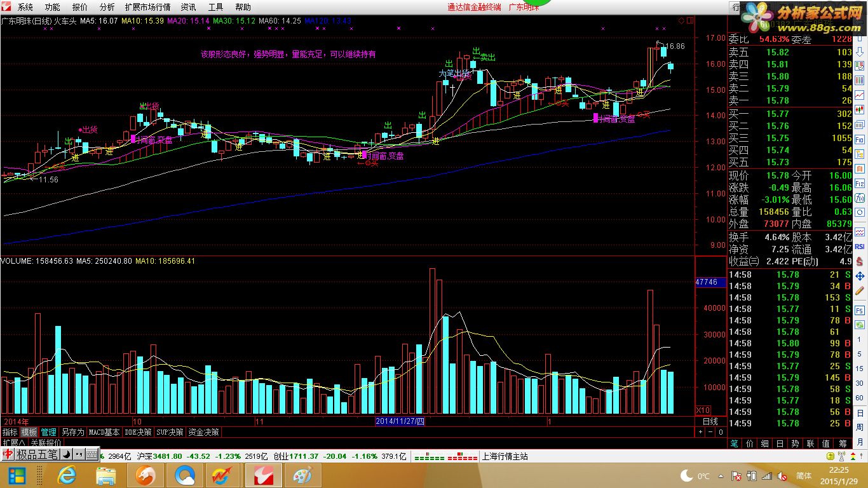Select the blue four-way move arrows icon

point(860,276)
